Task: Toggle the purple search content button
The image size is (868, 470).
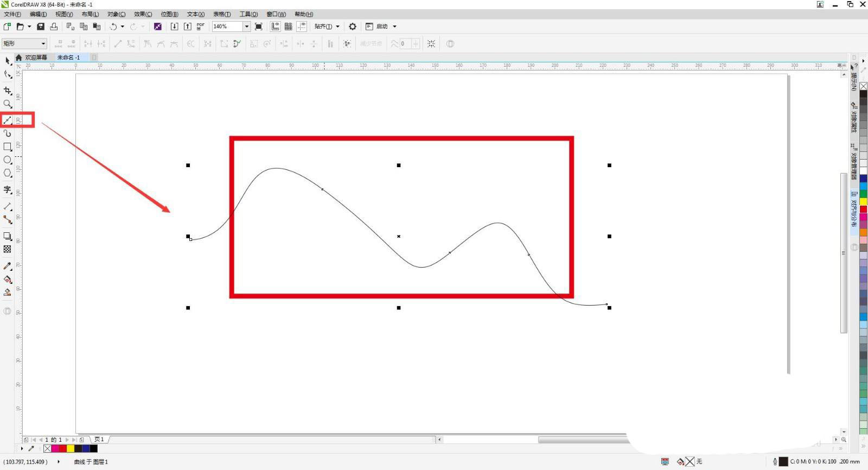Action: pyautogui.click(x=158, y=26)
